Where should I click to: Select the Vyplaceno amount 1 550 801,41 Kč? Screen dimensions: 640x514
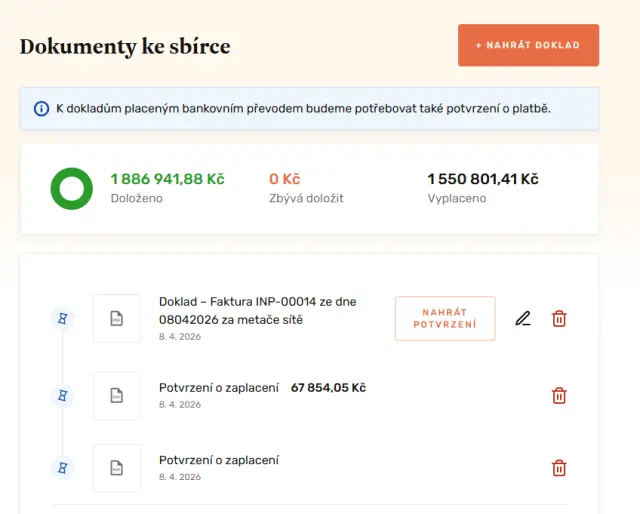click(482, 179)
